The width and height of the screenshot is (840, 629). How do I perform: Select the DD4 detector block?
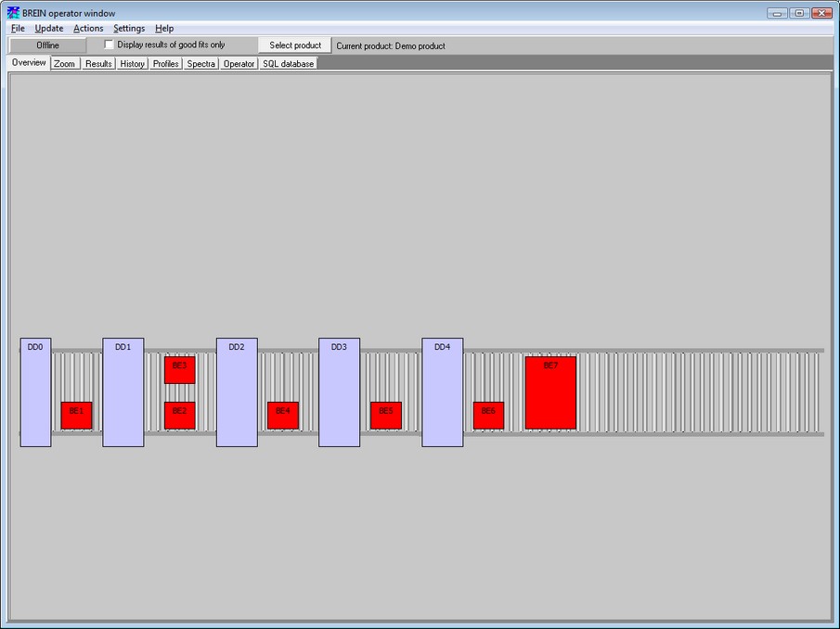[442, 392]
